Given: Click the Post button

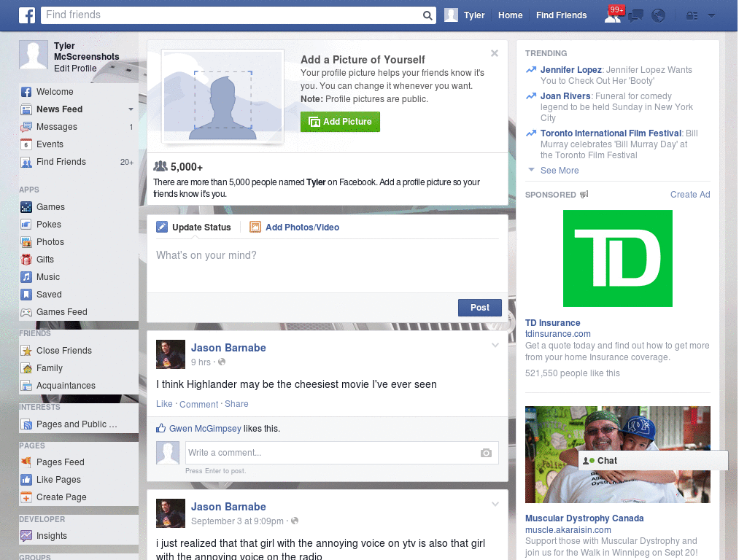Looking at the screenshot, I should 480,308.
